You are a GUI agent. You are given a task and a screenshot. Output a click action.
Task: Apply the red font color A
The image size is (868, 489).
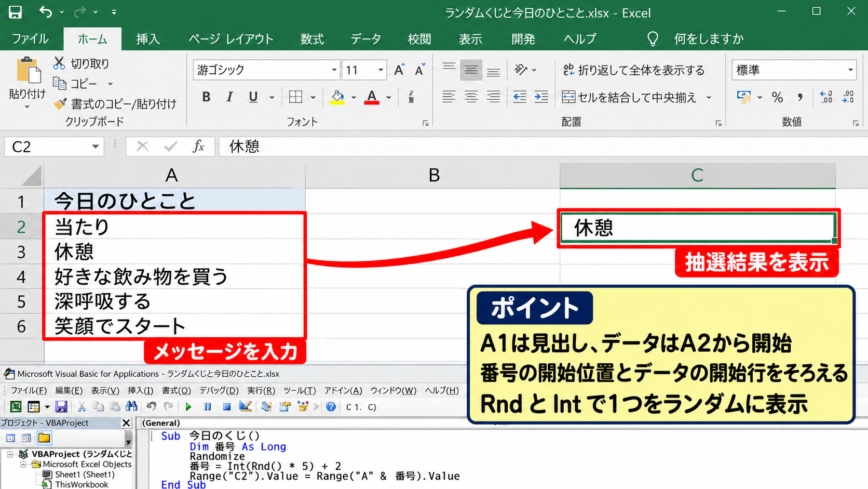point(372,97)
